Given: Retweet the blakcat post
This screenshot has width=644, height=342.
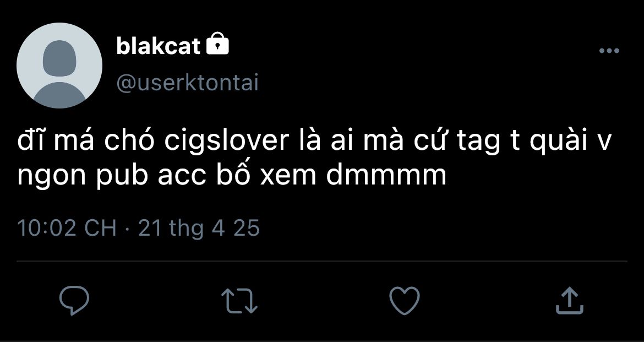Looking at the screenshot, I should click(x=239, y=301).
